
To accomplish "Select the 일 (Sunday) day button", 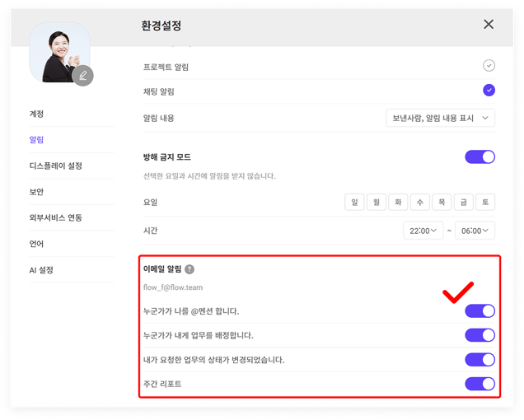I will point(355,202).
